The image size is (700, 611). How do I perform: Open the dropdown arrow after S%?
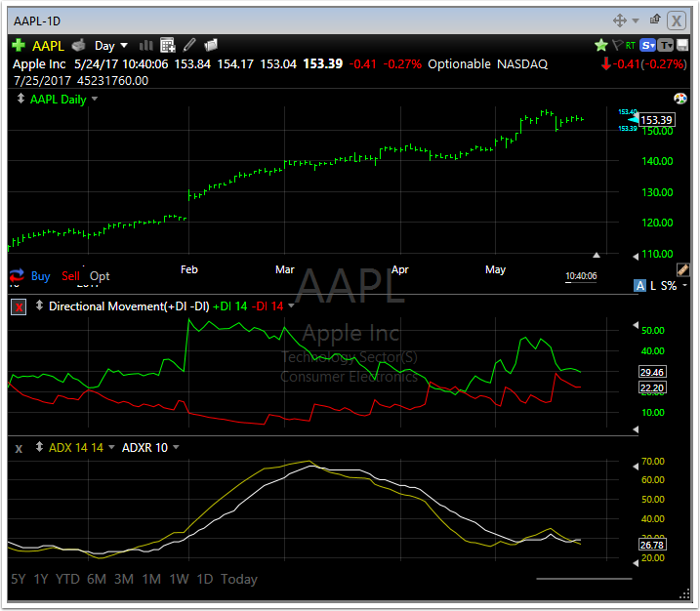pyautogui.click(x=684, y=285)
